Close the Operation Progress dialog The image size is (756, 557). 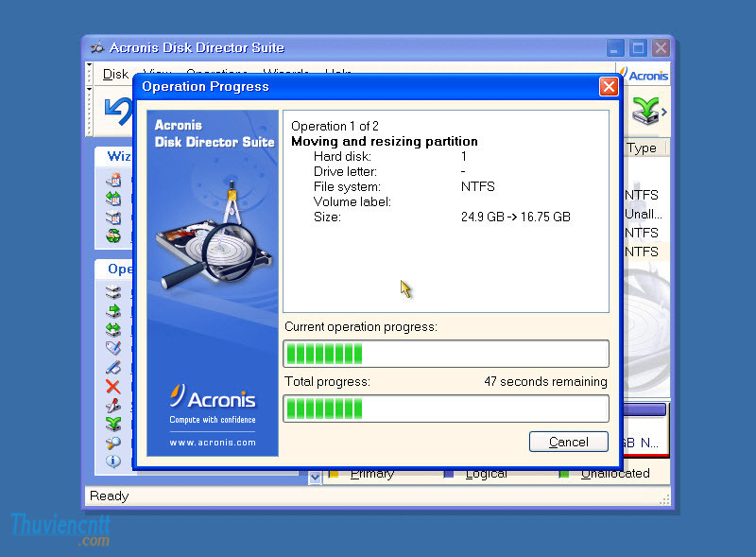(609, 86)
